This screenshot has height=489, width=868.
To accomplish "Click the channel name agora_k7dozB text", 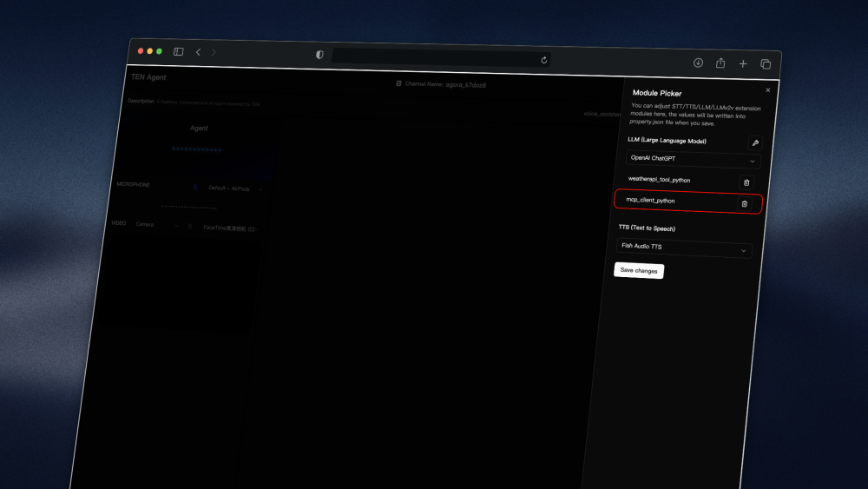I will pos(466,85).
